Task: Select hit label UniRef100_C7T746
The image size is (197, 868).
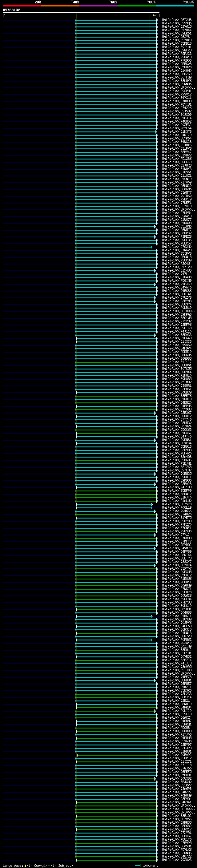Action: 176,419
